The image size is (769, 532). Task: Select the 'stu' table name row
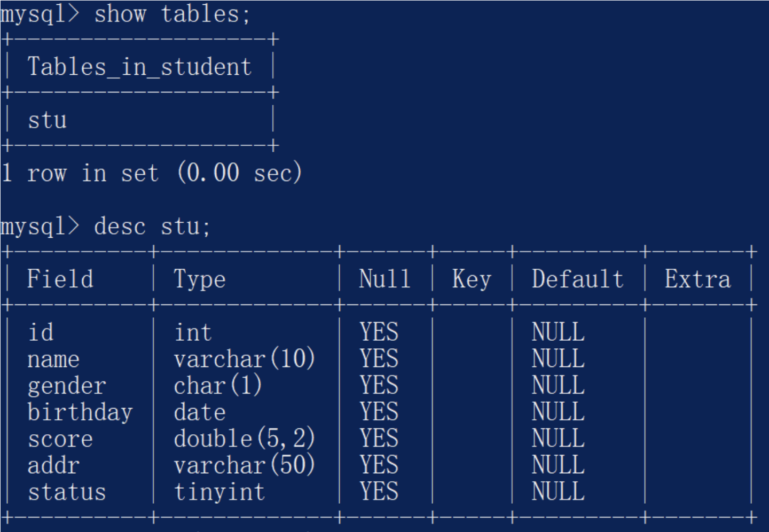click(48, 120)
